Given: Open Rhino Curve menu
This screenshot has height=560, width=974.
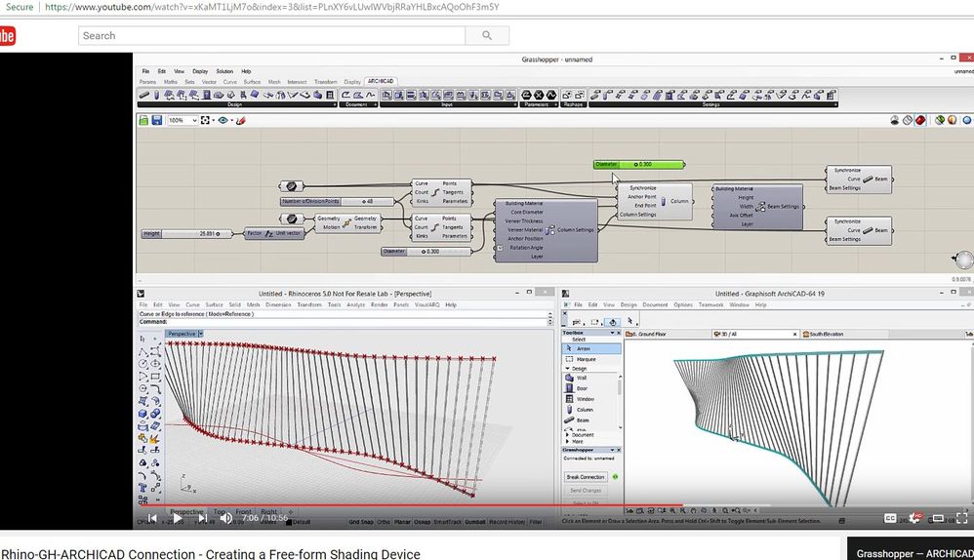Looking at the screenshot, I should [x=192, y=304].
